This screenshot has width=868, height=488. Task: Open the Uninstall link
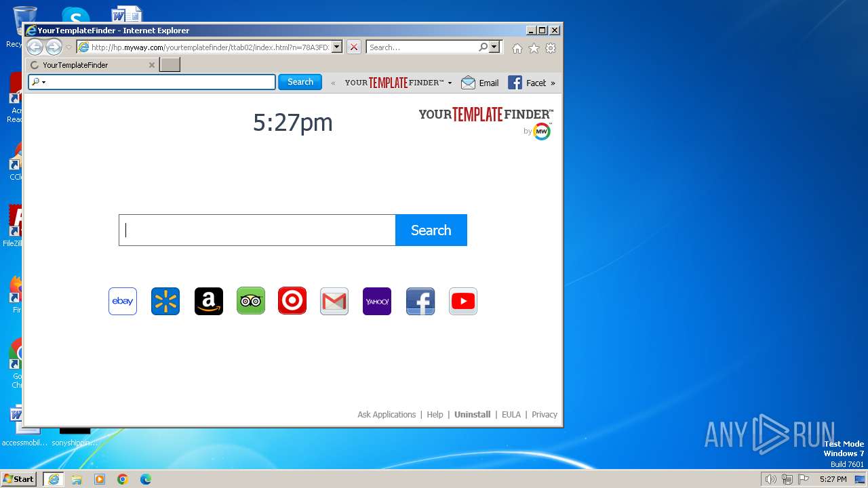(472, 415)
